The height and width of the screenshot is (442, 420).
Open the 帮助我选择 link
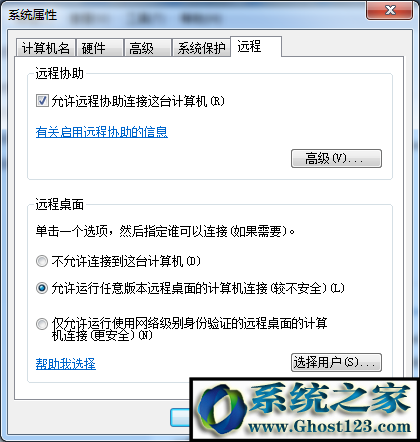[66, 364]
